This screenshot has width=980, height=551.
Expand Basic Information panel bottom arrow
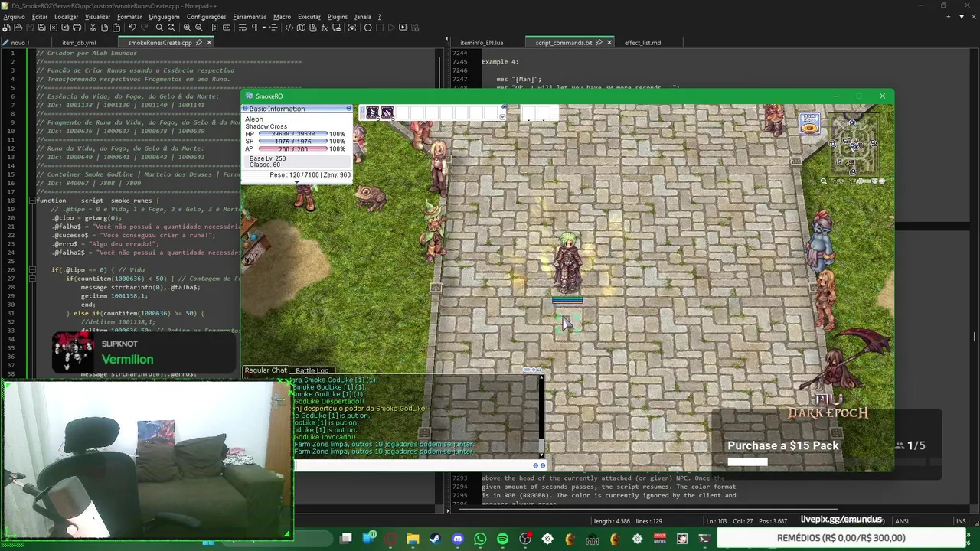297,182
